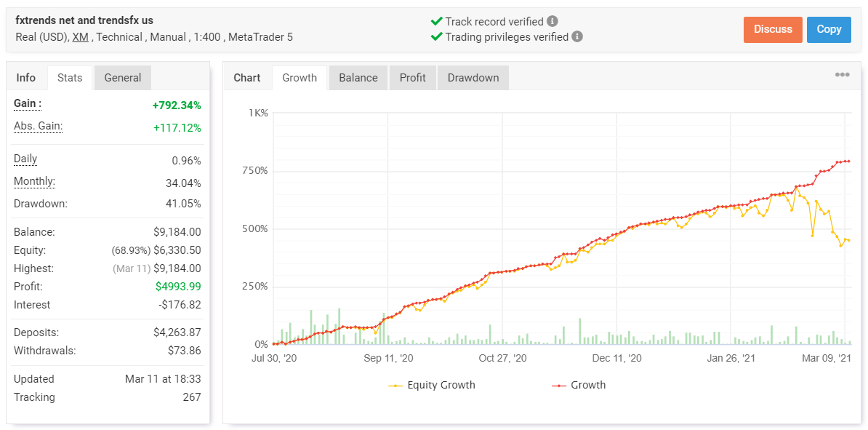The width and height of the screenshot is (868, 430).
Task: Show the Drawdown chart tab
Action: (x=473, y=78)
